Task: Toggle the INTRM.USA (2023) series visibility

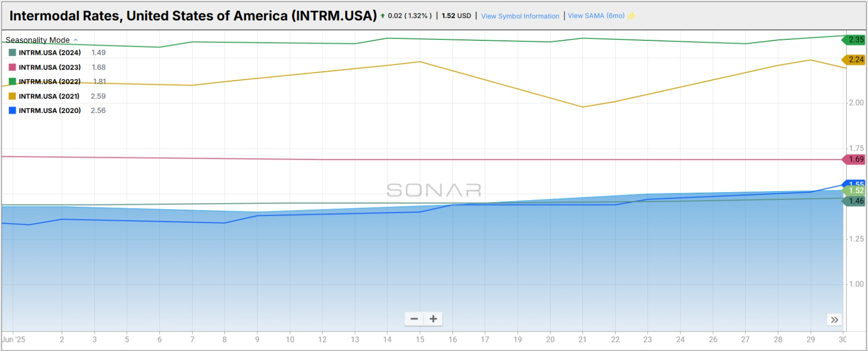Action: [50, 67]
